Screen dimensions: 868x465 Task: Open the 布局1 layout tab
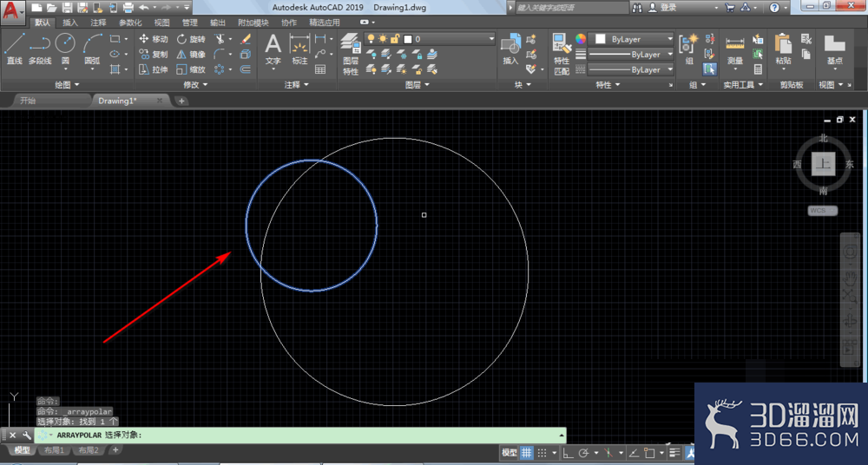(54, 450)
